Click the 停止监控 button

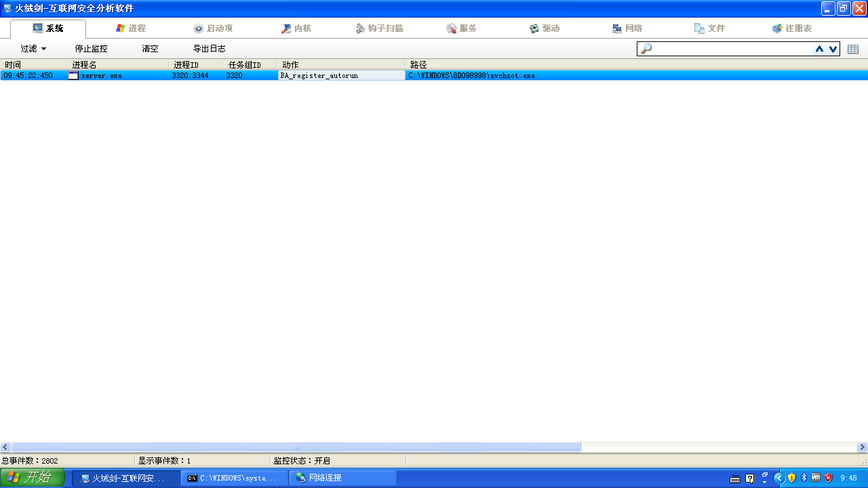pos(91,49)
